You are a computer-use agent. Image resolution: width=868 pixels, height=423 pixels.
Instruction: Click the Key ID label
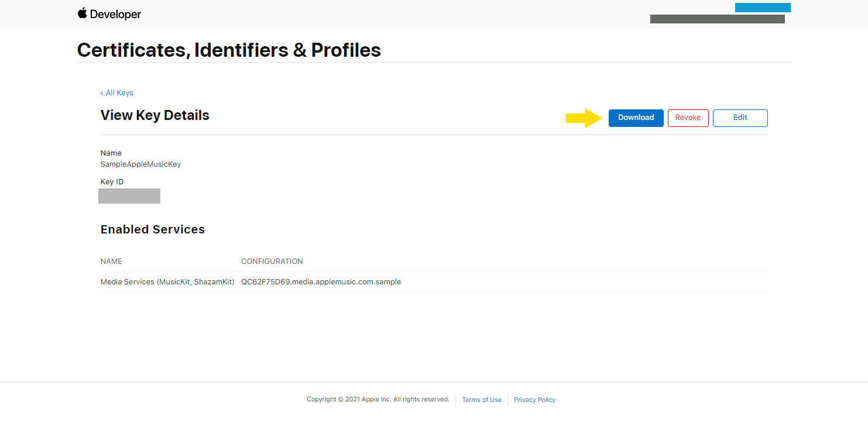pos(112,182)
